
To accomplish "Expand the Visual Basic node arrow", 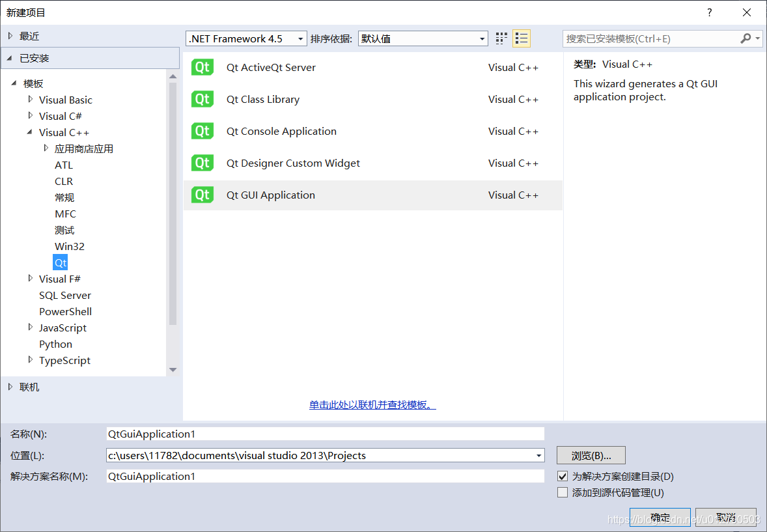I will click(x=31, y=100).
